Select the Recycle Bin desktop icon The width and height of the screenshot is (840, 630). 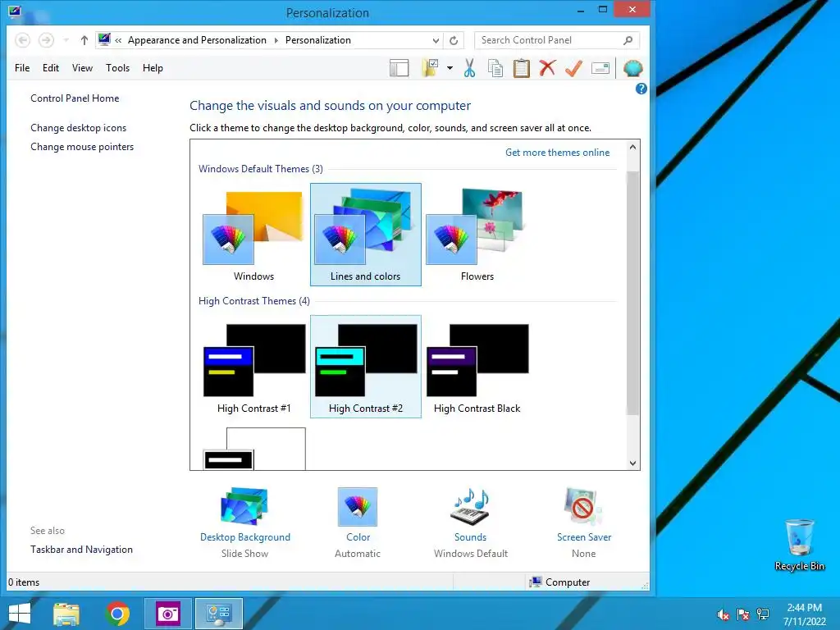pyautogui.click(x=799, y=545)
